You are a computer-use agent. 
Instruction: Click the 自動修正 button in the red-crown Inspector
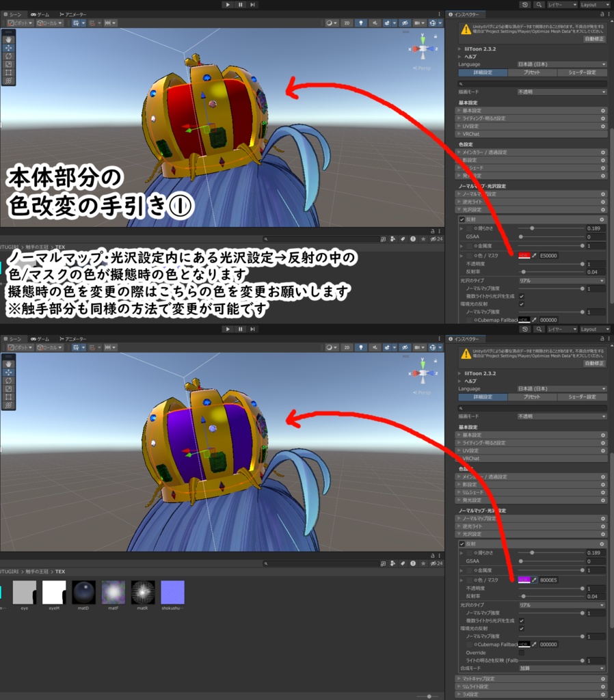click(x=594, y=39)
